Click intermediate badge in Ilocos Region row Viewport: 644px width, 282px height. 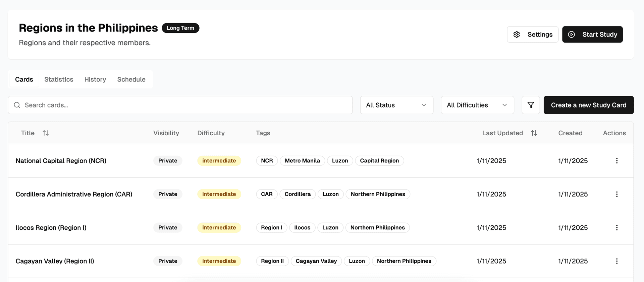coord(219,228)
